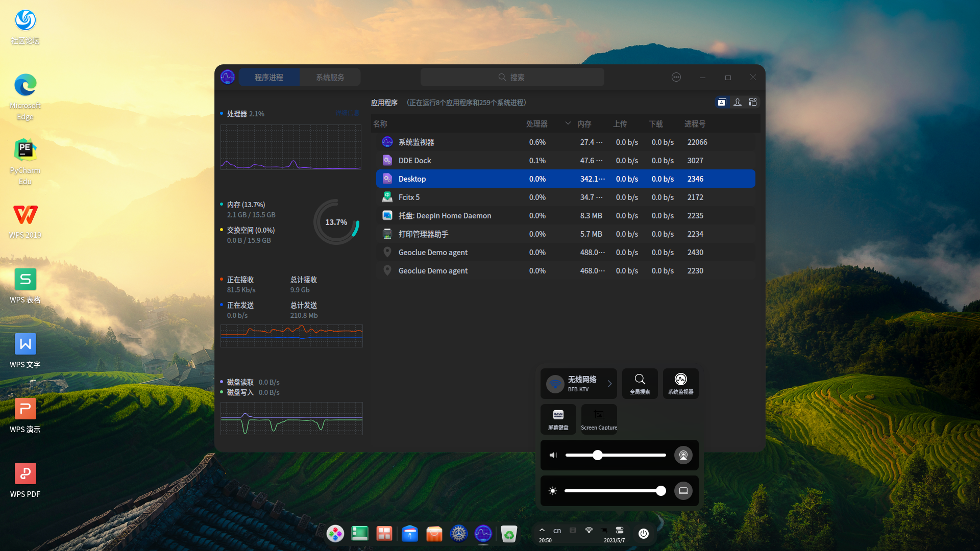The height and width of the screenshot is (551, 980).
Task: Click sort arrow in 处理器 column header
Action: (x=568, y=123)
